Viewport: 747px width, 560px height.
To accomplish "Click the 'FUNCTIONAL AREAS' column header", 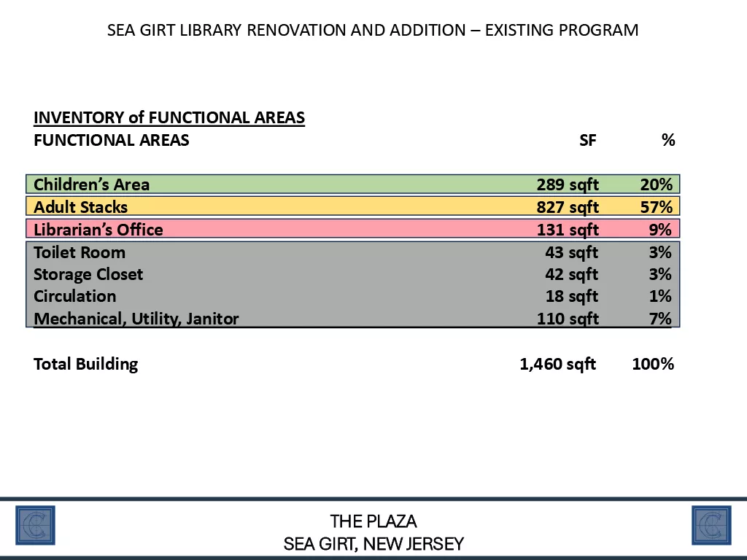I will tap(111, 140).
